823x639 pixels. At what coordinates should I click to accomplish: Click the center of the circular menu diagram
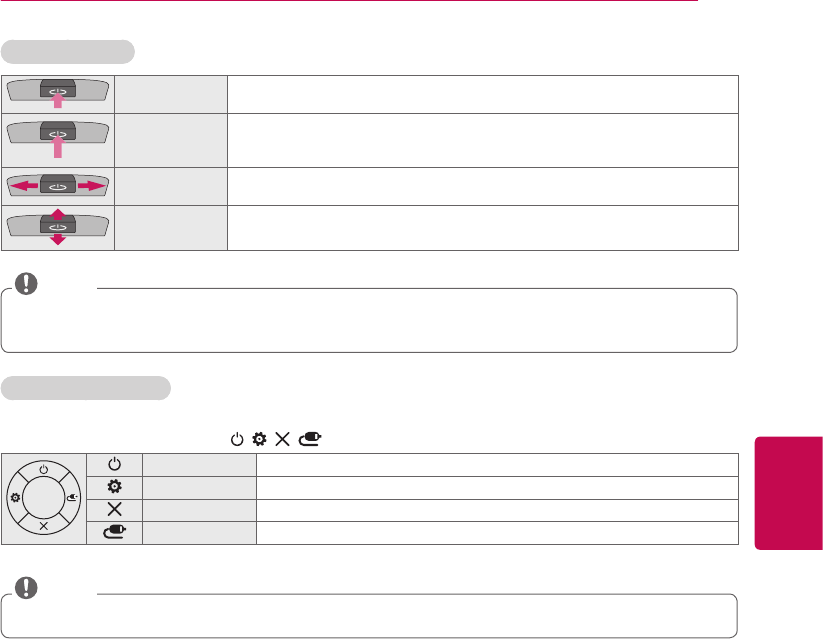(x=45, y=497)
